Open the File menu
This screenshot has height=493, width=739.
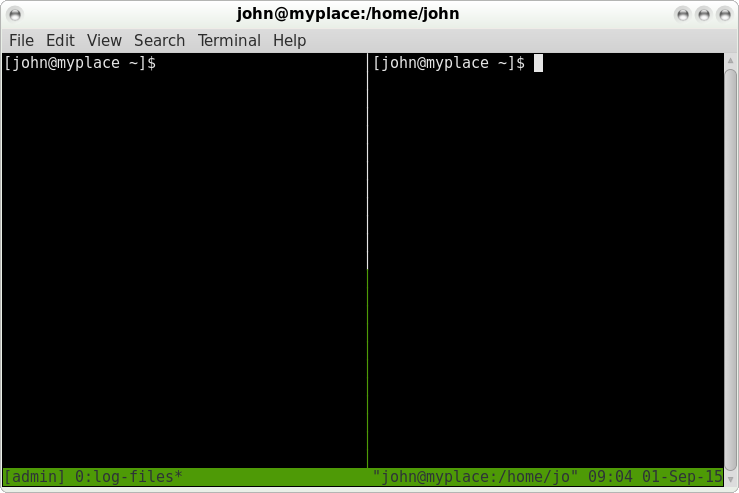(x=21, y=41)
